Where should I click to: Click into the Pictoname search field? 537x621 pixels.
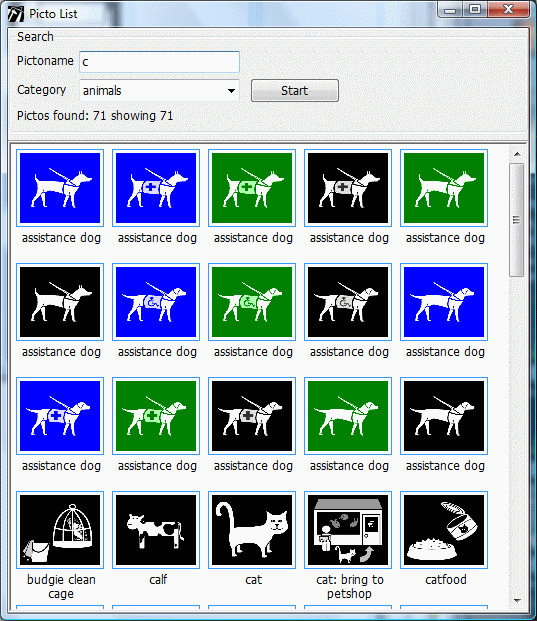point(159,62)
